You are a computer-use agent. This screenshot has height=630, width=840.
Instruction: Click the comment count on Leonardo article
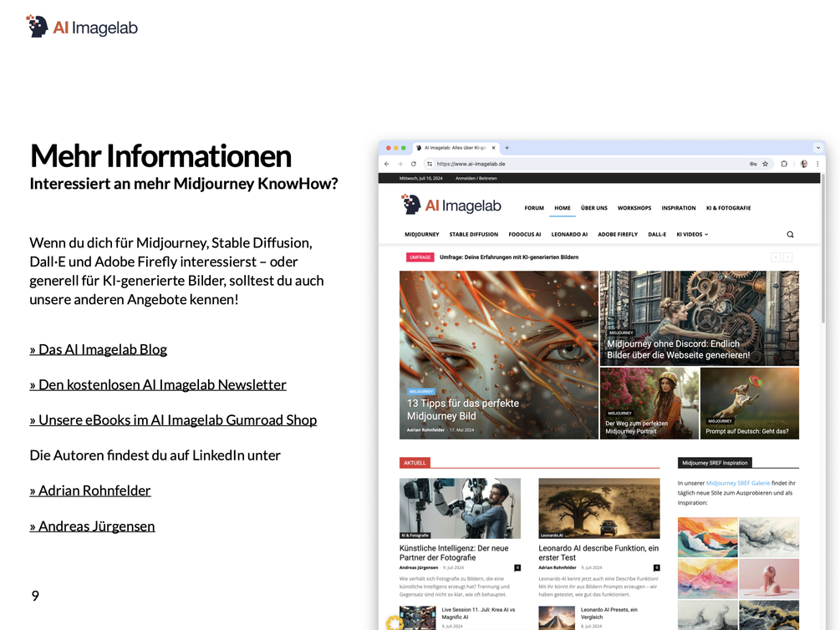tap(656, 568)
